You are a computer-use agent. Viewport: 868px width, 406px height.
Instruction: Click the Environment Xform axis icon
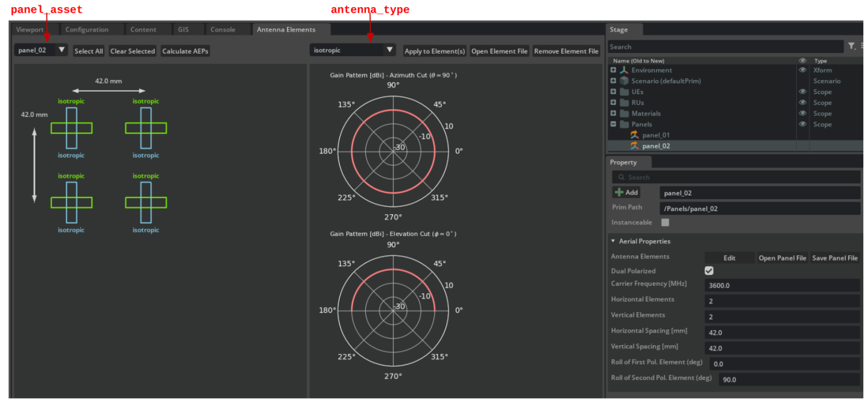tap(623, 70)
